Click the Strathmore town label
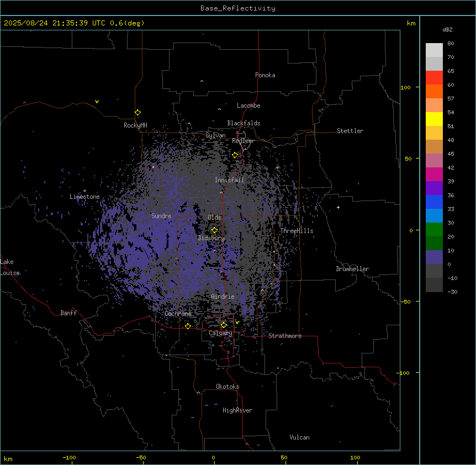 point(285,336)
